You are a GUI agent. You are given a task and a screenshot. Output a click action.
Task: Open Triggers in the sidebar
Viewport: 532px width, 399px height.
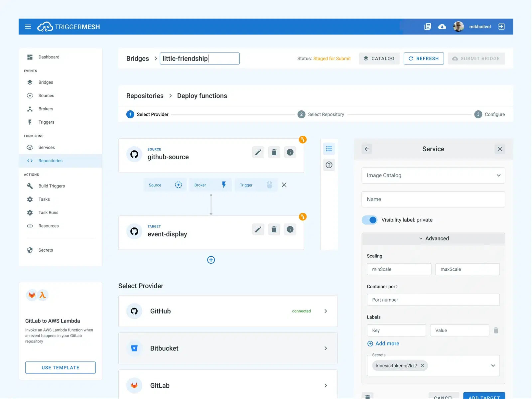[60, 122]
